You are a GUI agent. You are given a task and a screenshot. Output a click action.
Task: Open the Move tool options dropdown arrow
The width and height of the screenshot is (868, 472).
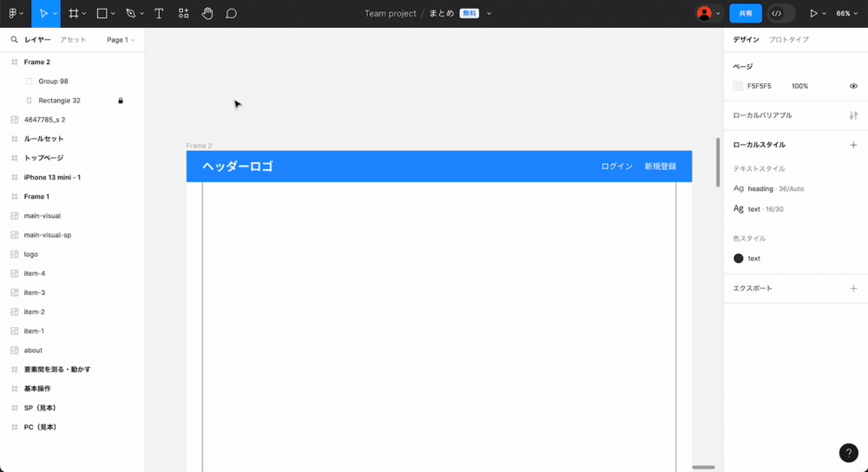(55, 14)
